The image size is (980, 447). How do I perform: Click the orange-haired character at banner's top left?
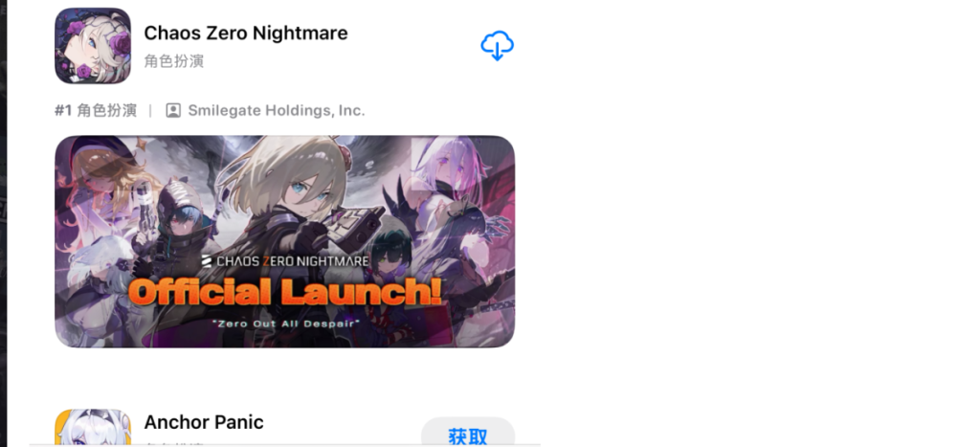click(x=103, y=175)
